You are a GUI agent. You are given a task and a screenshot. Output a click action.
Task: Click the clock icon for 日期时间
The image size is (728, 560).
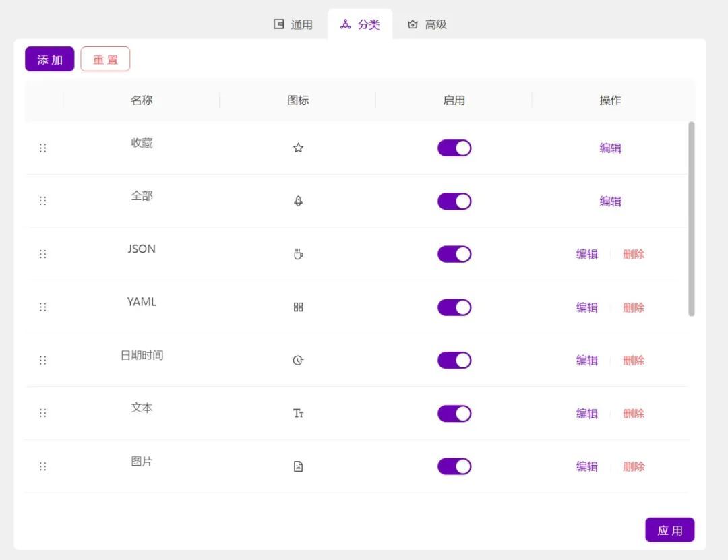(x=298, y=361)
